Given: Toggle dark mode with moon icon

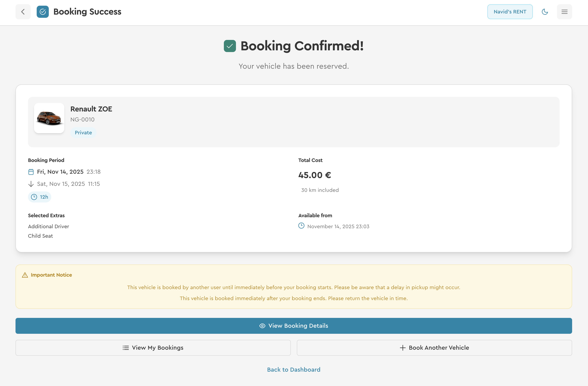Looking at the screenshot, I should point(545,12).
